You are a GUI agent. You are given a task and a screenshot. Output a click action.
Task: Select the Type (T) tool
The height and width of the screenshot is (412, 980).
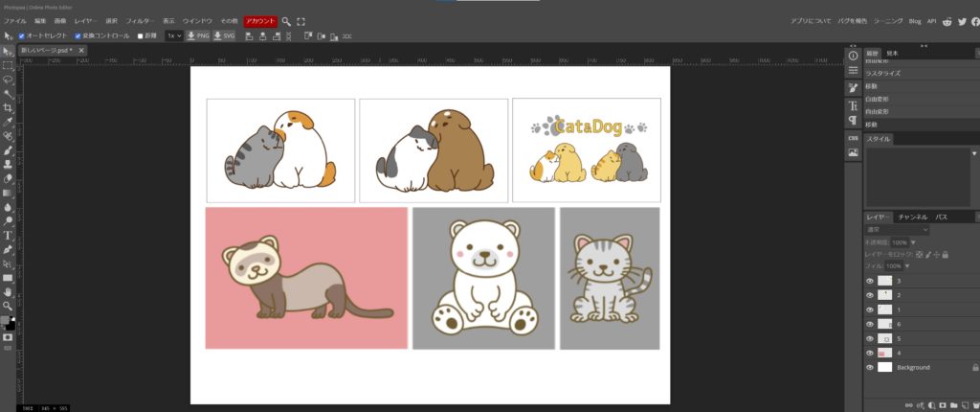(8, 234)
